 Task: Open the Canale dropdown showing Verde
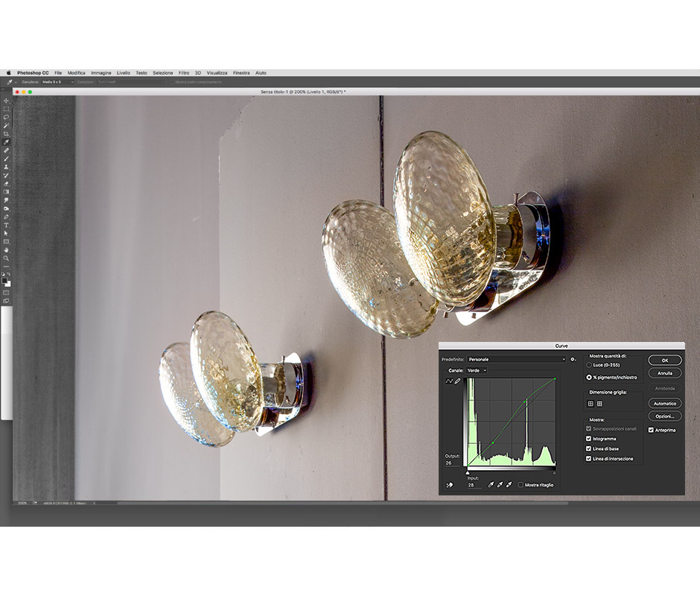[477, 370]
